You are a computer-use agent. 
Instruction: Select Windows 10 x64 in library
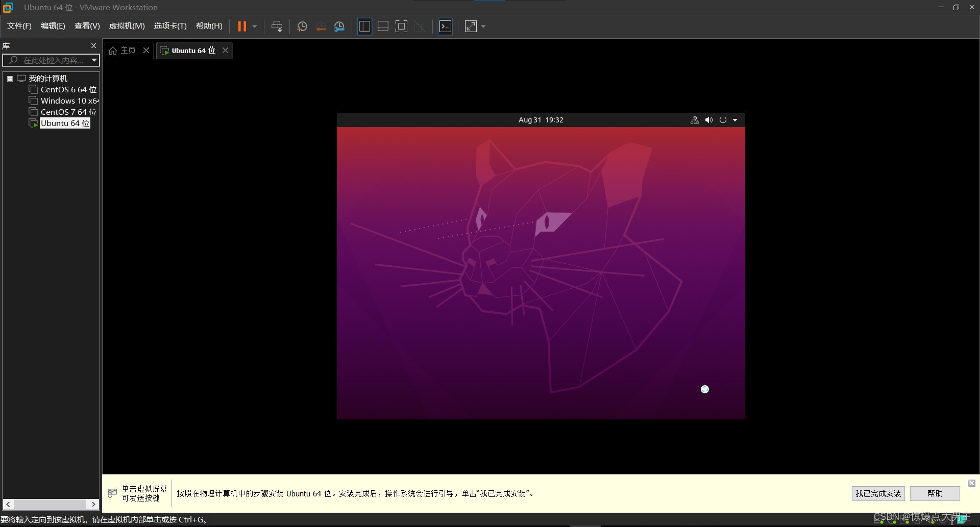pyautogui.click(x=69, y=101)
